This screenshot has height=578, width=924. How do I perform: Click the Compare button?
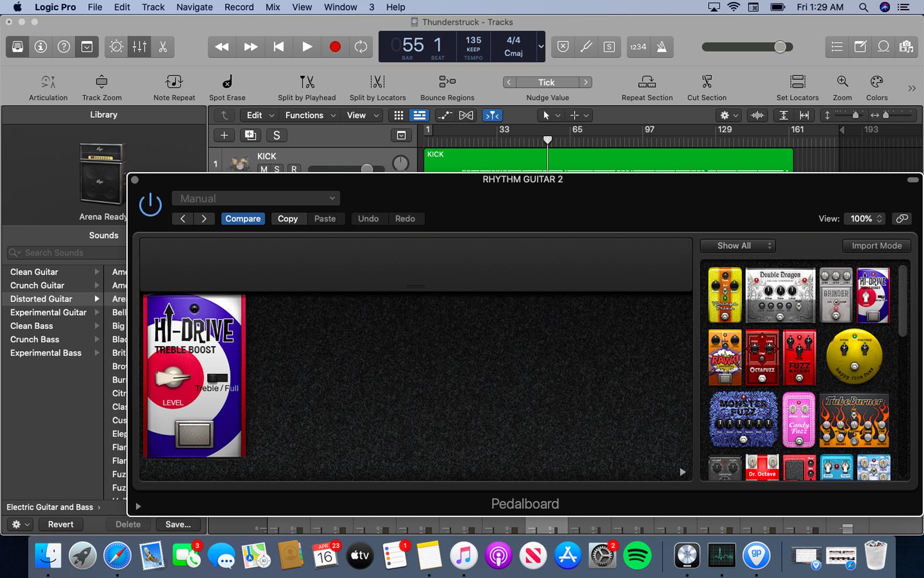pyautogui.click(x=243, y=218)
